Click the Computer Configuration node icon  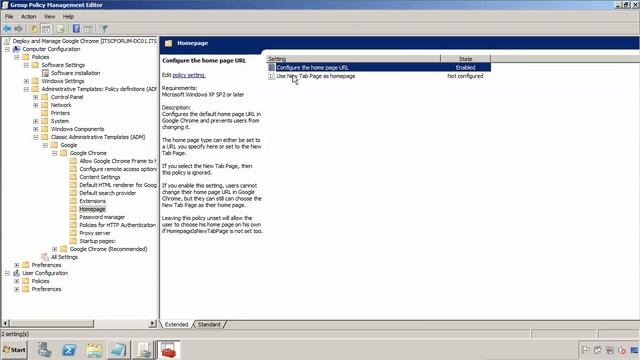[17, 49]
